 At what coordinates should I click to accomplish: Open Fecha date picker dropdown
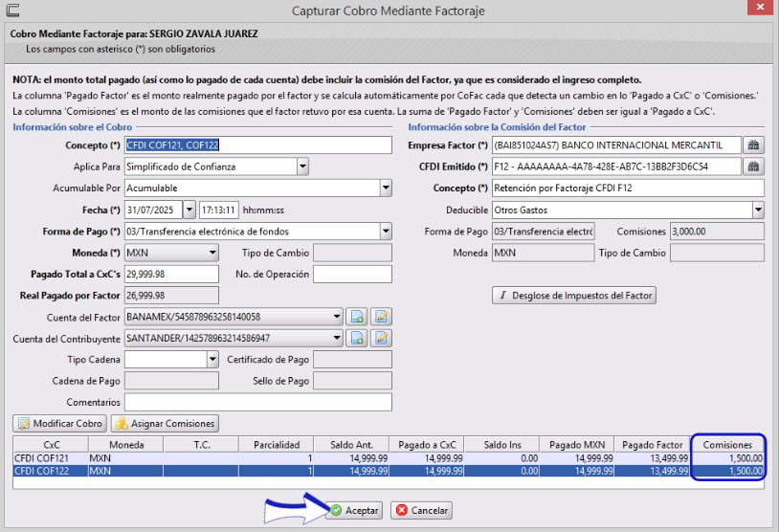[x=189, y=210]
